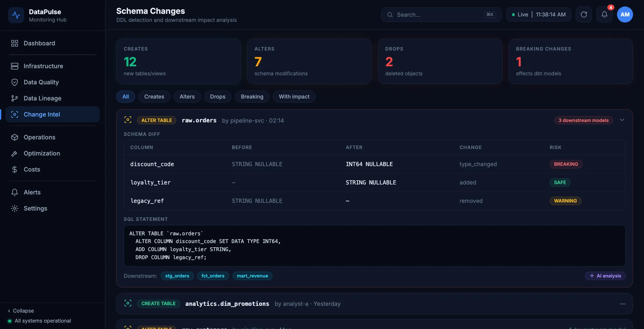Filter by Creates
Viewport: 644px width, 329px height.
[154, 97]
